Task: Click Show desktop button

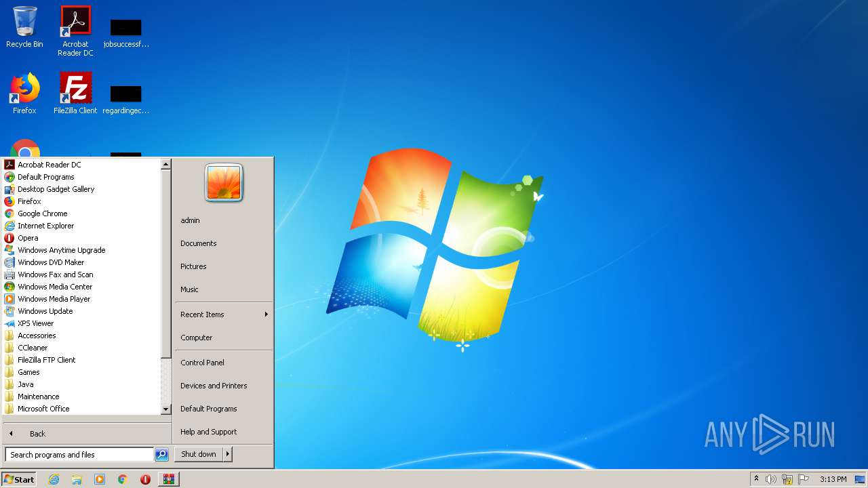Action: click(861, 479)
